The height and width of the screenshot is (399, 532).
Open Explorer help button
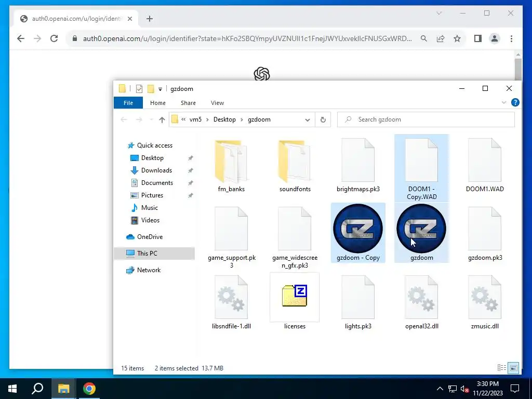point(515,102)
